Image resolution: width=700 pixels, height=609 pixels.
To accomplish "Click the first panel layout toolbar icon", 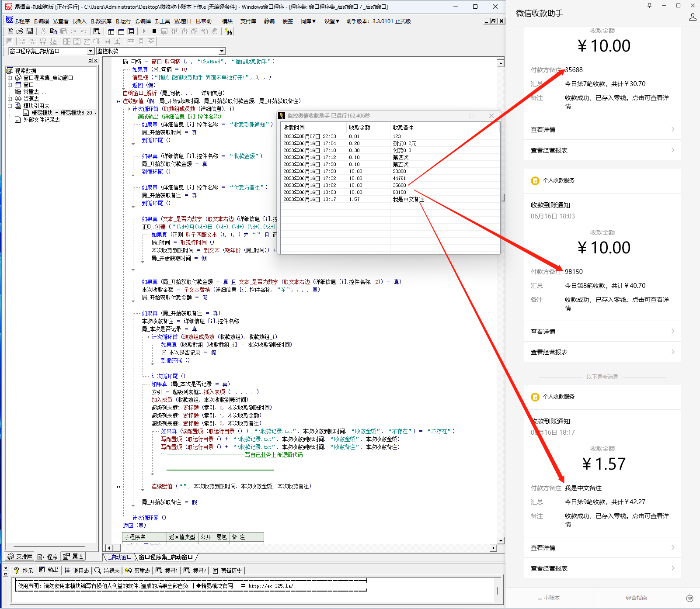I will pyautogui.click(x=111, y=31).
